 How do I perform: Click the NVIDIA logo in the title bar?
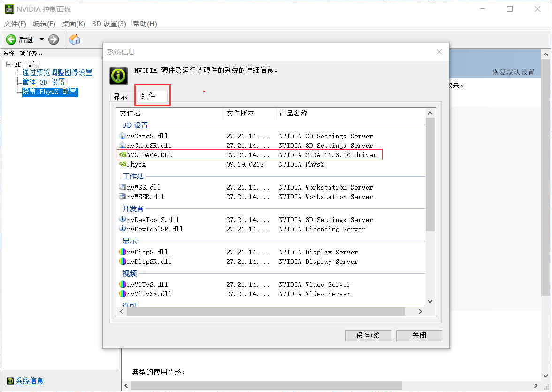pyautogui.click(x=10, y=8)
